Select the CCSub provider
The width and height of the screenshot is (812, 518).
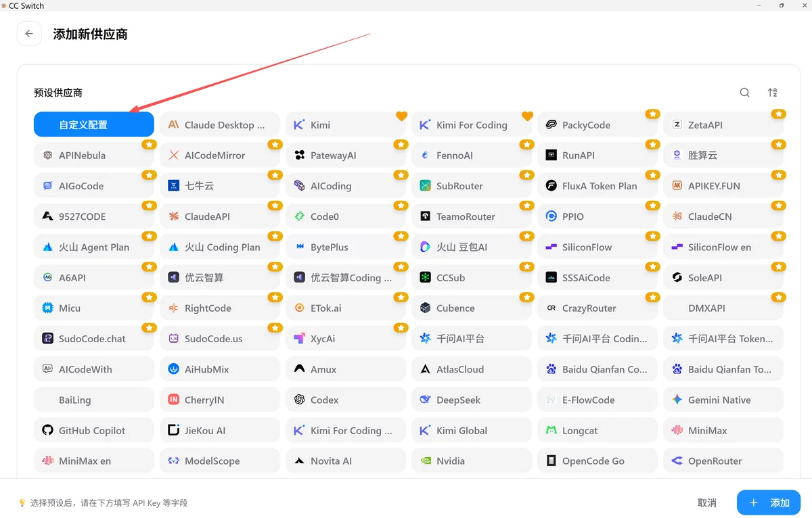(472, 277)
